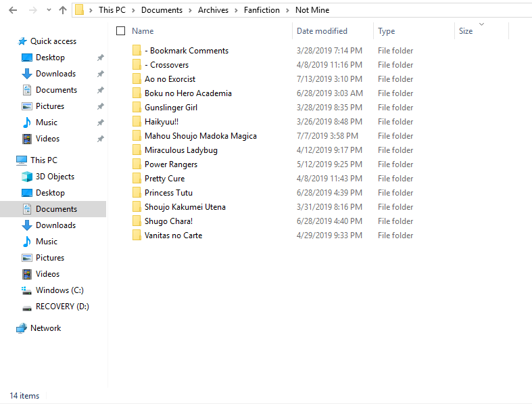This screenshot has width=532, height=404.
Task: Open Videos under This PC
Action: [47, 274]
